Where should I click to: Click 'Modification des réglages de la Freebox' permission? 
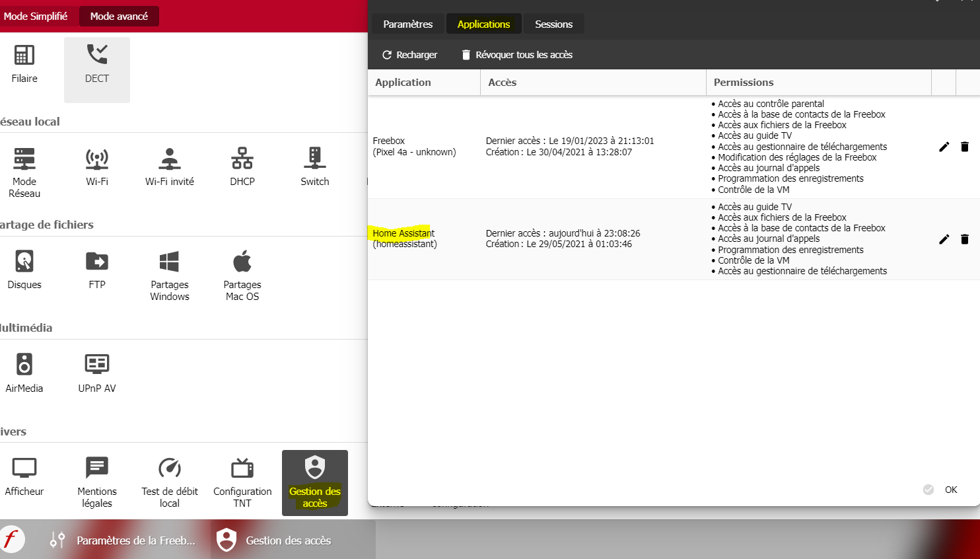(797, 157)
